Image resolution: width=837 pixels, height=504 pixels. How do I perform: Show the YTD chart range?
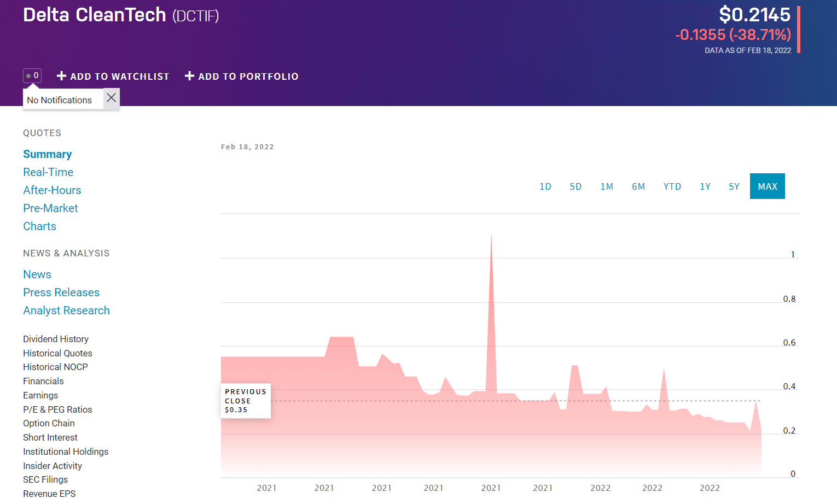[672, 186]
